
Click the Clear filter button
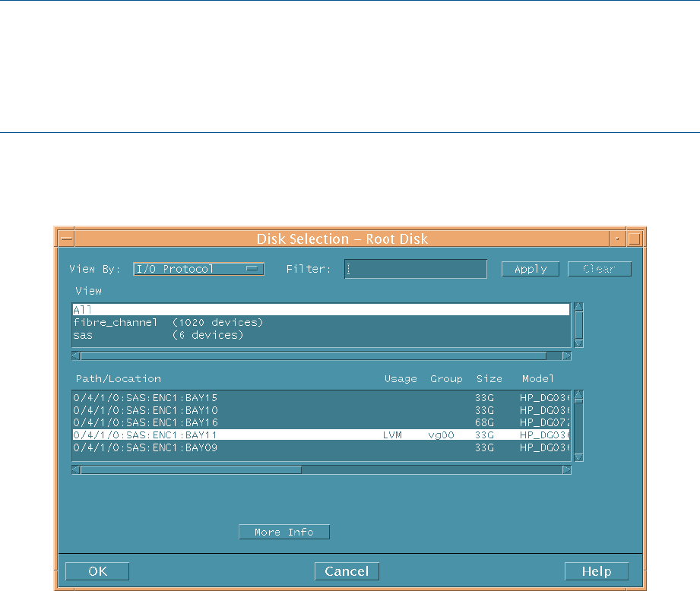coord(600,269)
